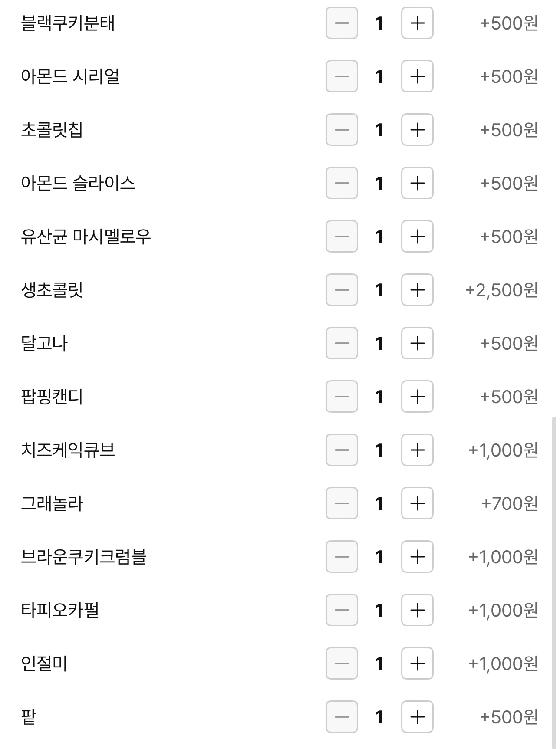Screen dimensions: 560x749
Task: Add one more 브라운쿠키크럼블
Action: pyautogui.click(x=417, y=557)
